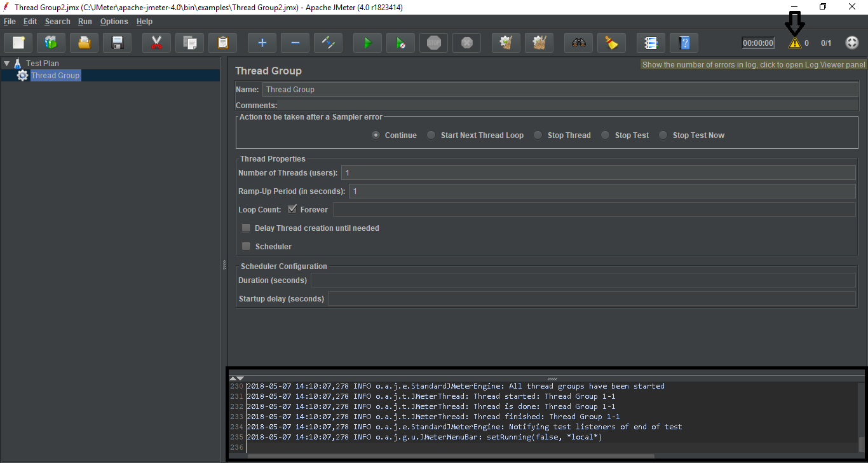
Task: Click the broom Reset Search icon
Action: point(611,43)
